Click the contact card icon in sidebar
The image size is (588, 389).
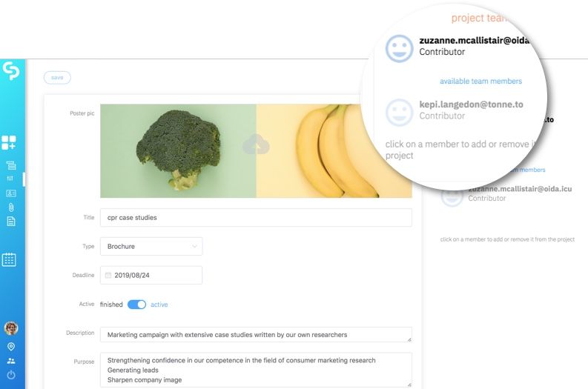click(11, 193)
